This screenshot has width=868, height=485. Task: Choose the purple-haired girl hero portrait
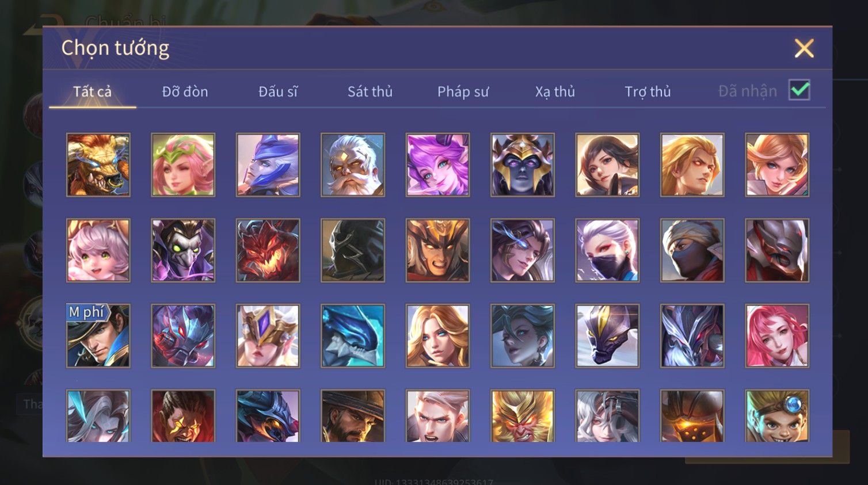(437, 165)
